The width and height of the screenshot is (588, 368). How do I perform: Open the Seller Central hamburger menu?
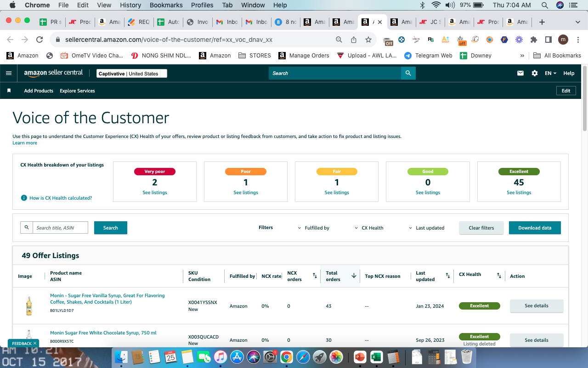9,73
